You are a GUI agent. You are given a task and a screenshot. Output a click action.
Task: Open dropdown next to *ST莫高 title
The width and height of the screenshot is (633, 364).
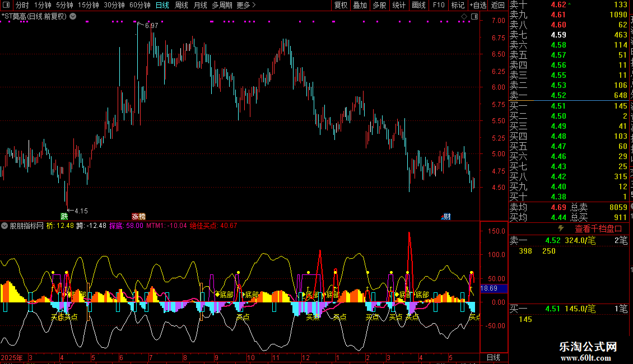(73, 17)
